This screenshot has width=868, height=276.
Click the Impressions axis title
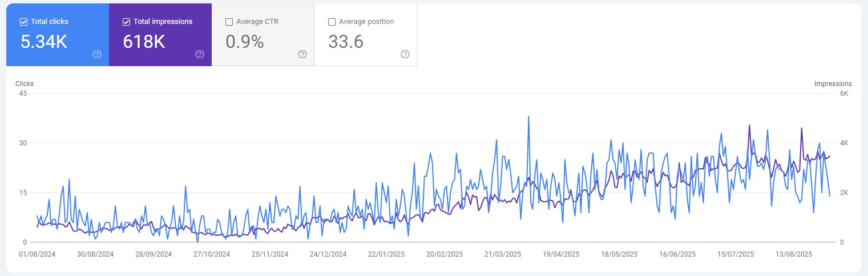click(833, 84)
